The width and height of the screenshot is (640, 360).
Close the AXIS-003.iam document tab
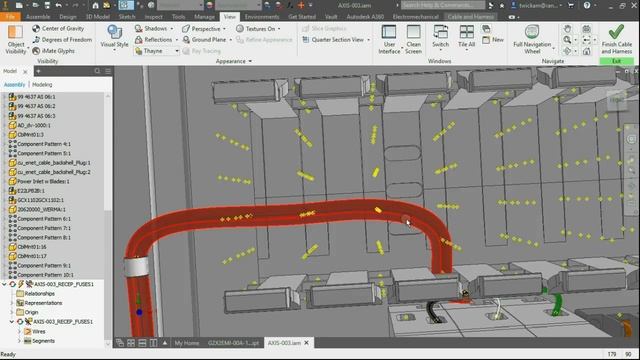tap(307, 343)
